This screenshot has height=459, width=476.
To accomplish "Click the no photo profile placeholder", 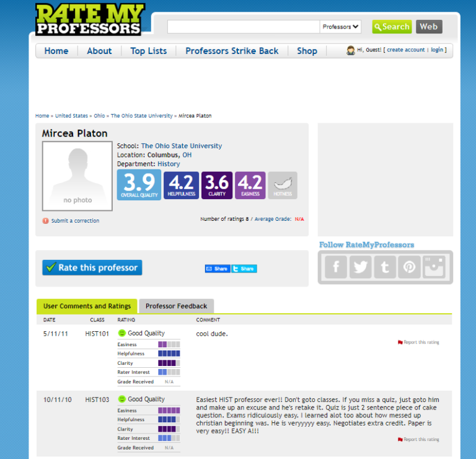I will (x=77, y=176).
